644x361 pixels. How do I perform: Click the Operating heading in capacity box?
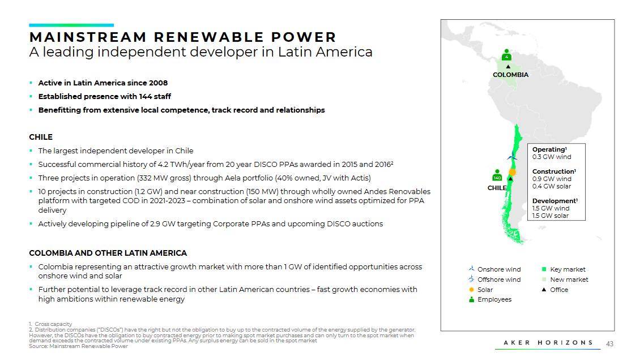548,149
